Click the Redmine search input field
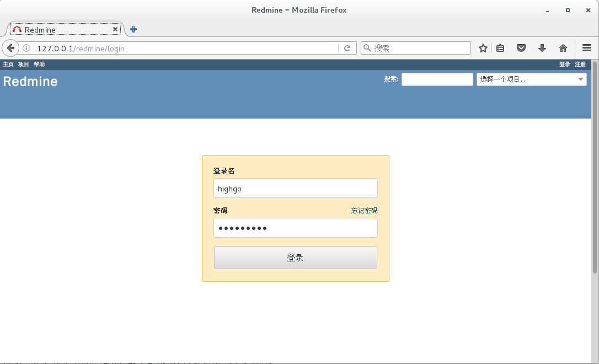599x364 pixels. (x=436, y=79)
